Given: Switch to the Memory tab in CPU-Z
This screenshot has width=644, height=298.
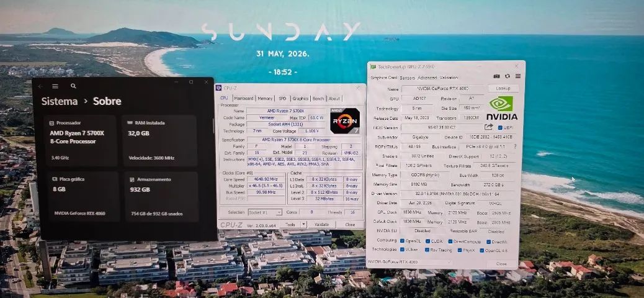Looking at the screenshot, I should pos(265,98).
